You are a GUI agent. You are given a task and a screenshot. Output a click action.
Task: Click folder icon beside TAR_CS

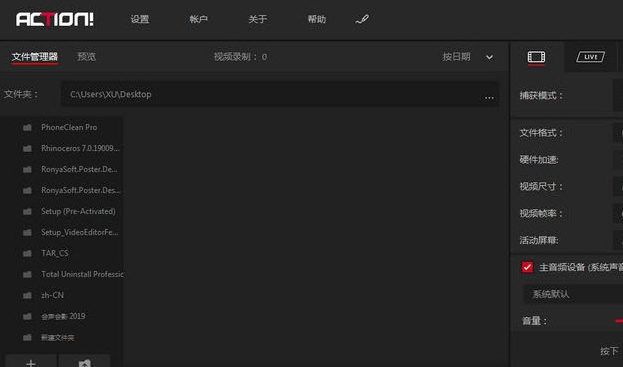(27, 253)
